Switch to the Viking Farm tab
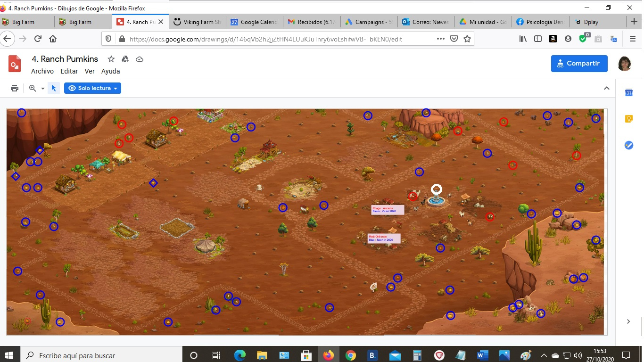The height and width of the screenshot is (362, 644). [198, 22]
